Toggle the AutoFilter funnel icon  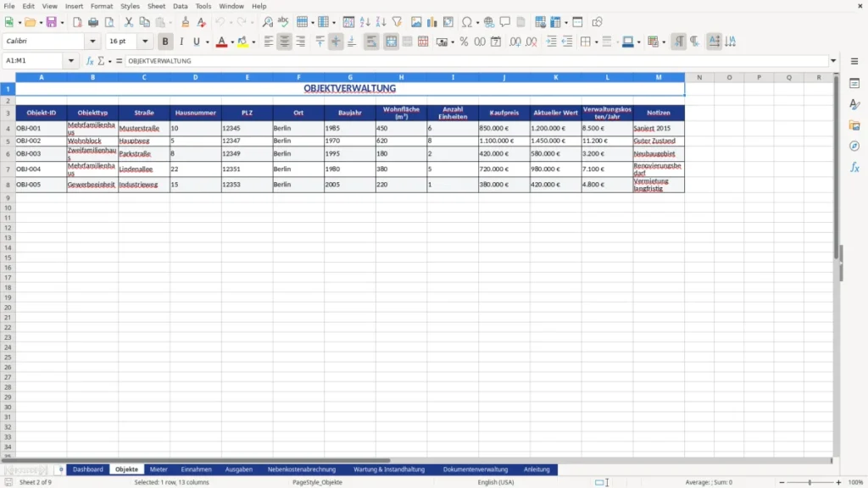coord(397,22)
